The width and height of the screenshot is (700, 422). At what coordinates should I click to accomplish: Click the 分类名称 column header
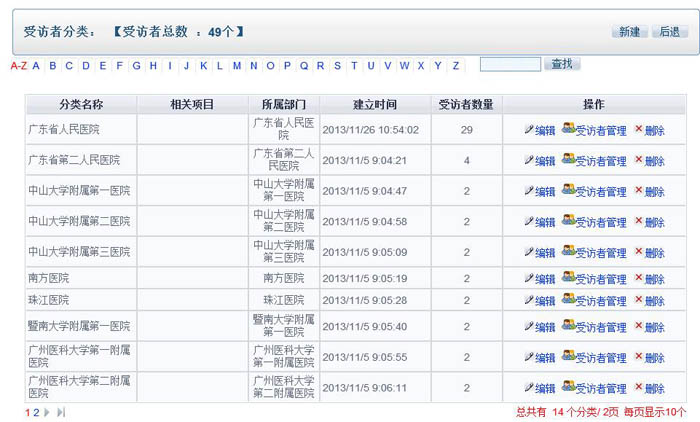pos(81,104)
